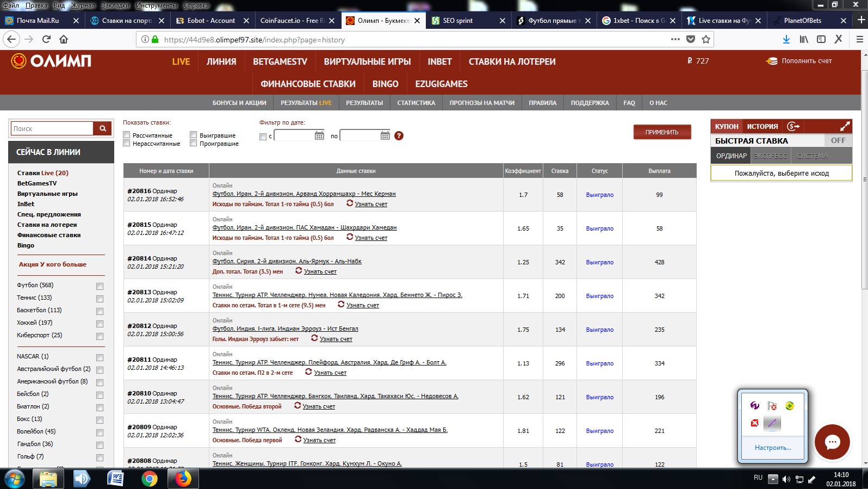Check the Нерассчитанные filter checkbox

point(126,143)
